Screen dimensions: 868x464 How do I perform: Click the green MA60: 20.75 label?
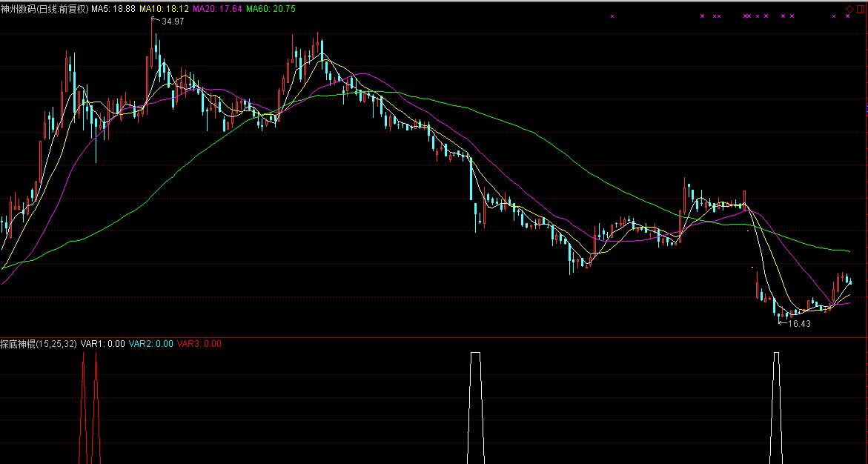271,9
